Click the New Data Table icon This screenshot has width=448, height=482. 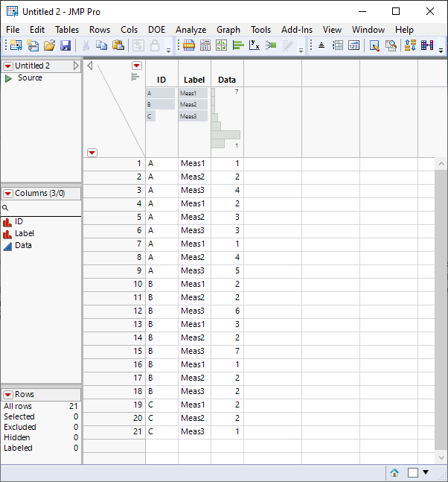[16, 45]
